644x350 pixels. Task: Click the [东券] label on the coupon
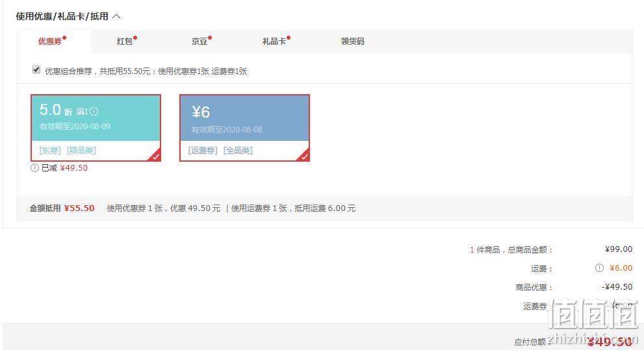50,151
